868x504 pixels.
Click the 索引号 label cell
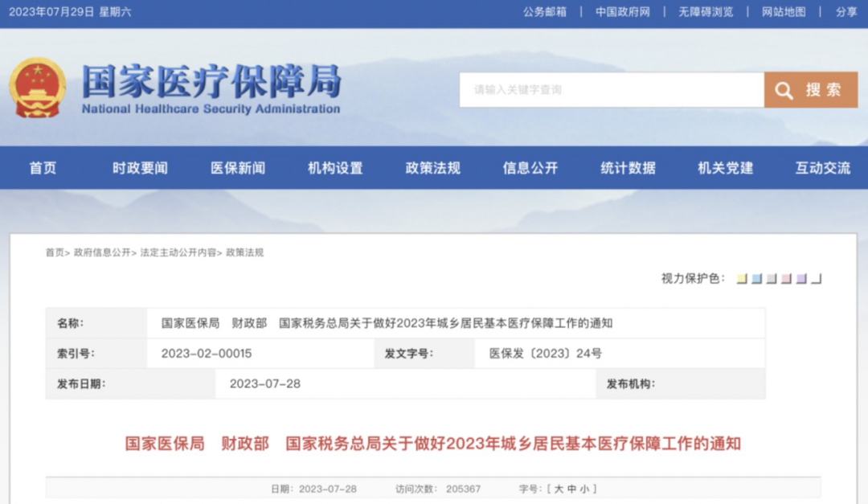[96, 354]
